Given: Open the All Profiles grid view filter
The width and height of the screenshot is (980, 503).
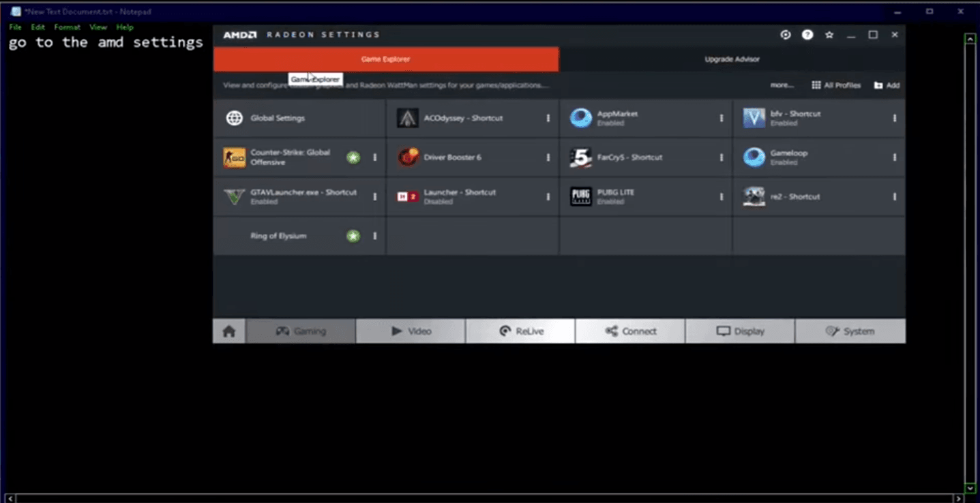Looking at the screenshot, I should pyautogui.click(x=836, y=85).
